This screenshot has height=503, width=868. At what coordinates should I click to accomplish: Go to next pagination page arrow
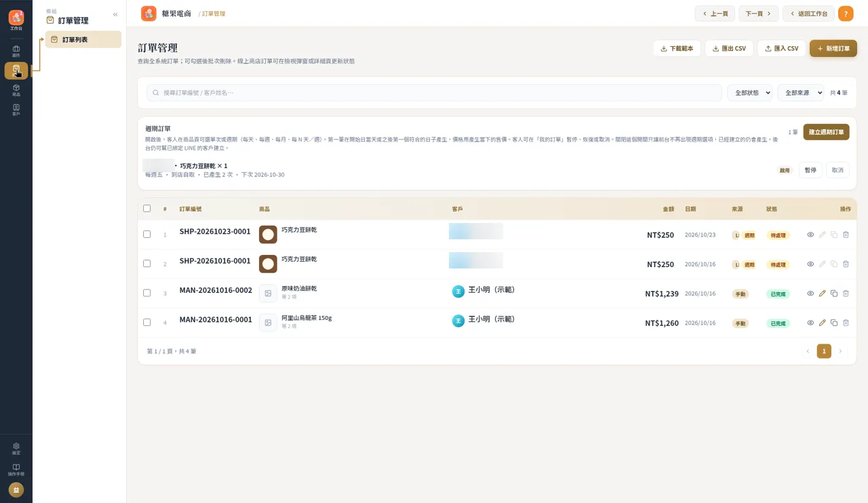(x=840, y=351)
